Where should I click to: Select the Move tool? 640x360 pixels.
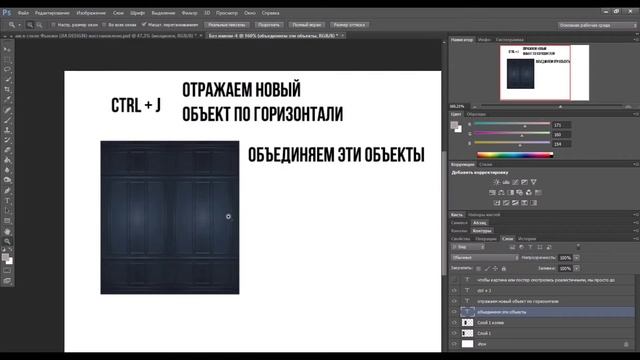pyautogui.click(x=7, y=49)
